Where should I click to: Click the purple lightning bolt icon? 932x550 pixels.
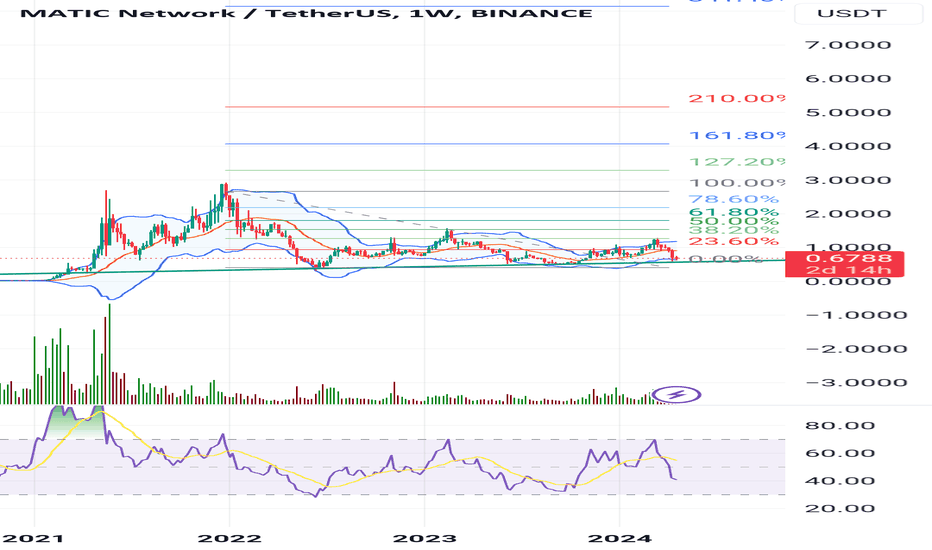(x=676, y=394)
